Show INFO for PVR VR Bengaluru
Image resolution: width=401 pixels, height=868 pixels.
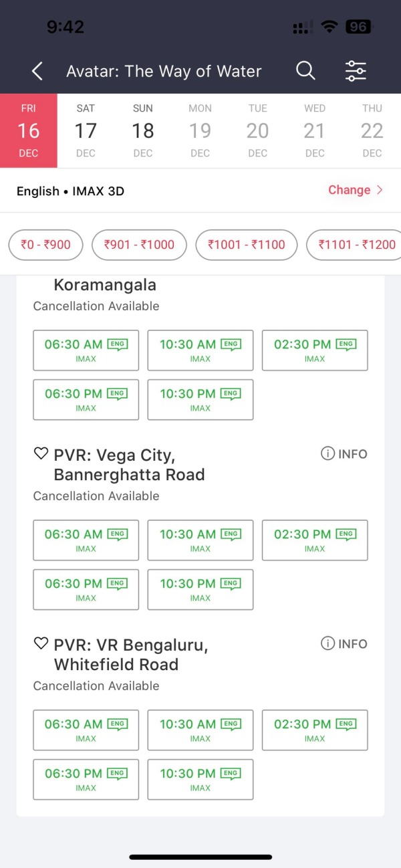(x=344, y=644)
